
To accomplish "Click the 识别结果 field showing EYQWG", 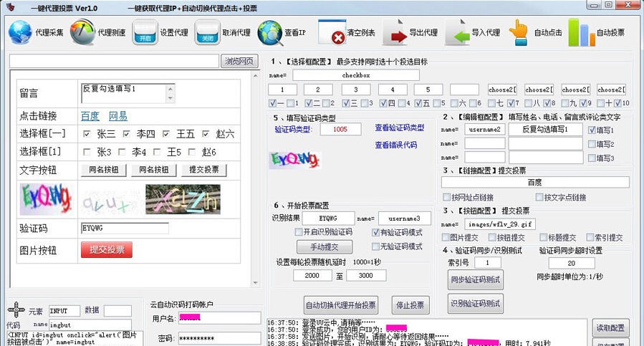I will 328,218.
